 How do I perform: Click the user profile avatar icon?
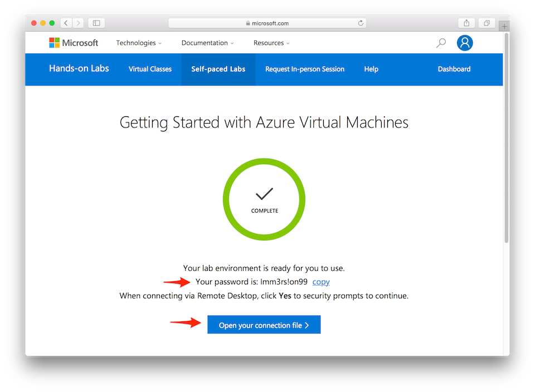(465, 42)
